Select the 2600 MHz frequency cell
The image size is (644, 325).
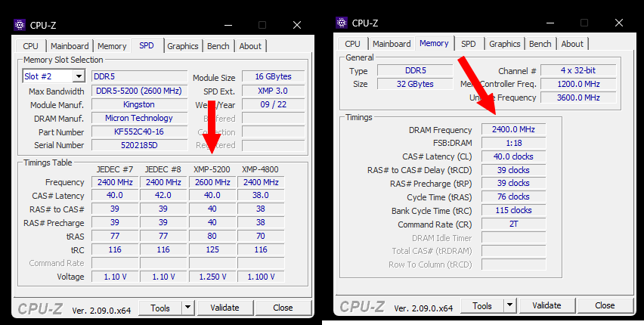[212, 182]
